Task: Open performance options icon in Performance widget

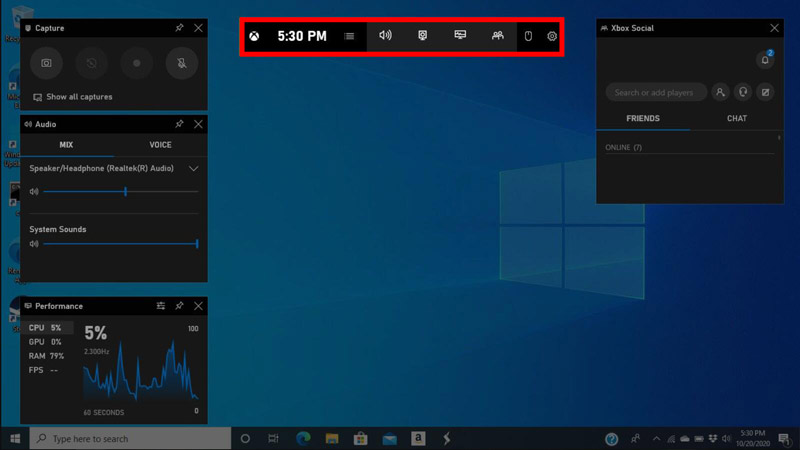Action: pos(160,306)
